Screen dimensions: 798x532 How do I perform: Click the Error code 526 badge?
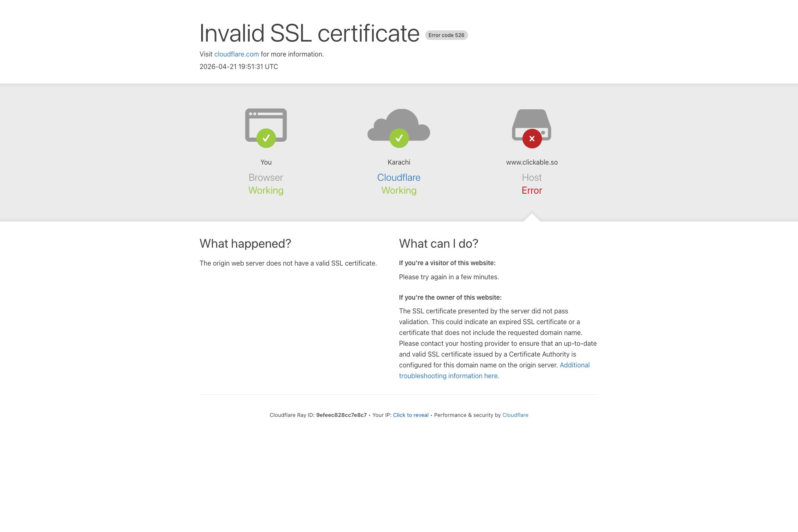pyautogui.click(x=446, y=35)
